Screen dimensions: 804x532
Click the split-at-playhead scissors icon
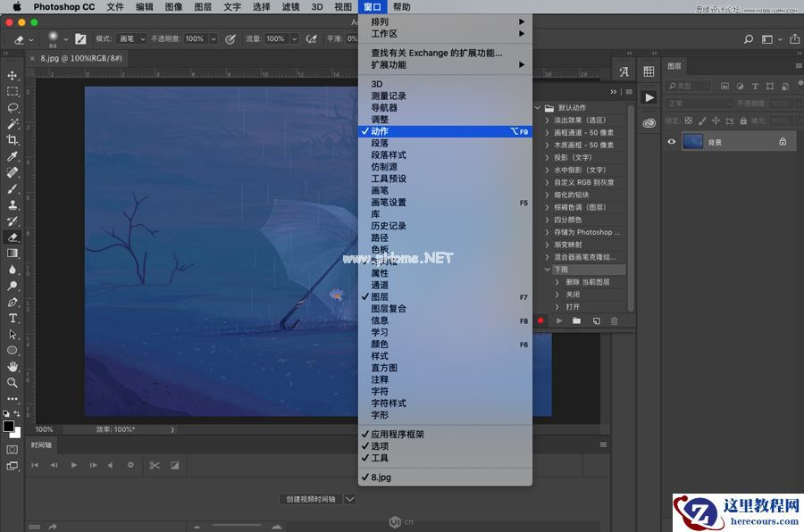tap(155, 465)
